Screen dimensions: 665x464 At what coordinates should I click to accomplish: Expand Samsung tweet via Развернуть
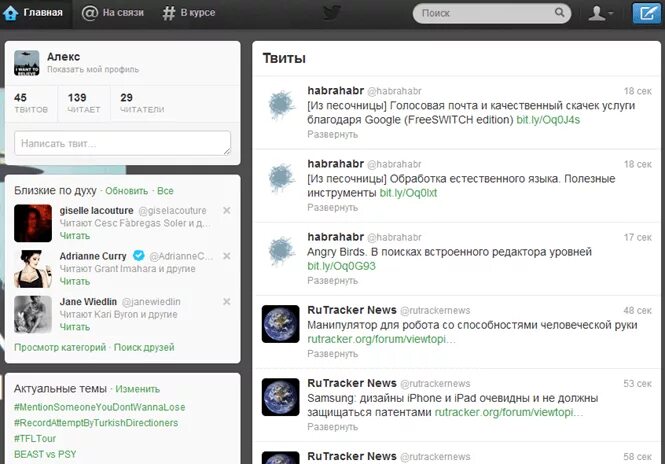pos(332,427)
